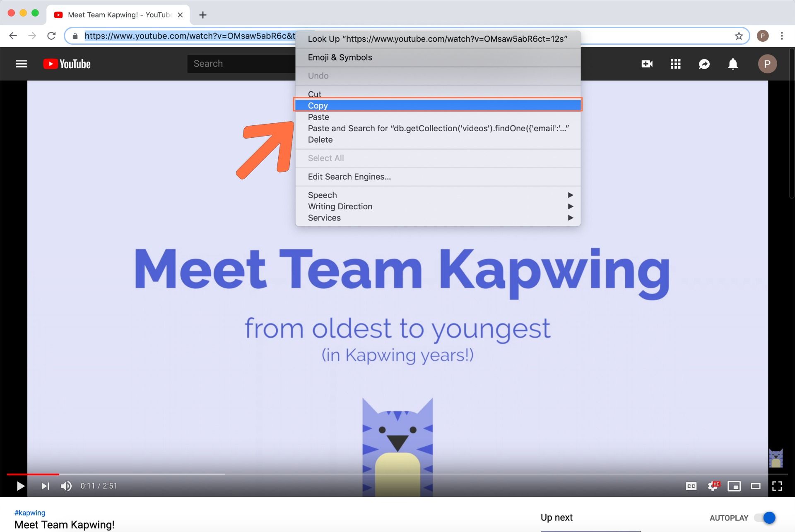Viewport: 795px width, 532px height.
Task: Bookmark page with the star icon
Action: [739, 36]
